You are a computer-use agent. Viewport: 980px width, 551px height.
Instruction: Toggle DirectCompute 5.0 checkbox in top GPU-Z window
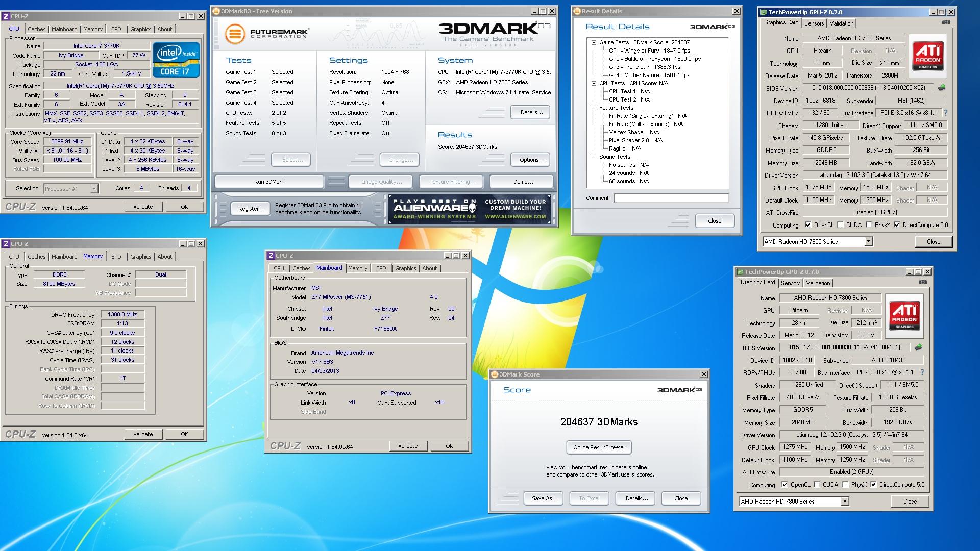pyautogui.click(x=897, y=225)
